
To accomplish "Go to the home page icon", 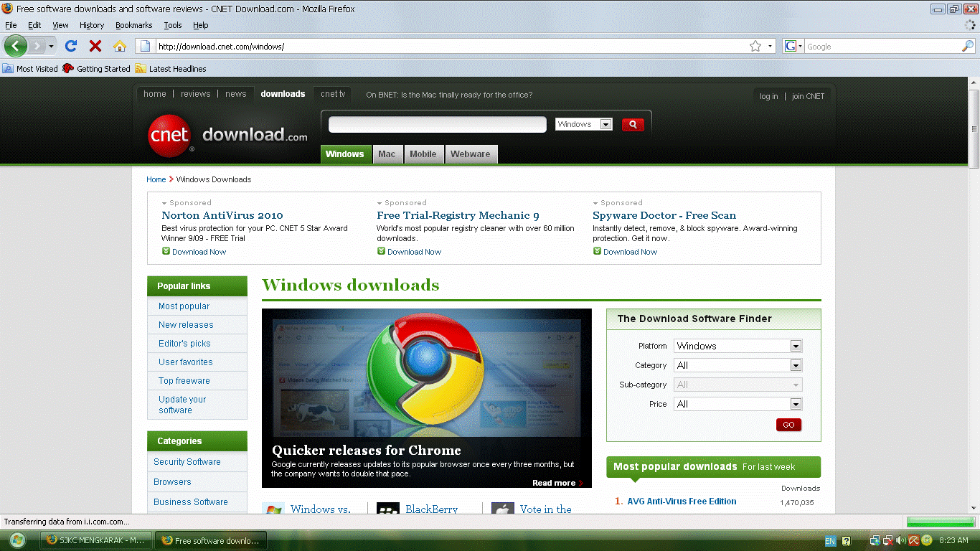I will (120, 46).
